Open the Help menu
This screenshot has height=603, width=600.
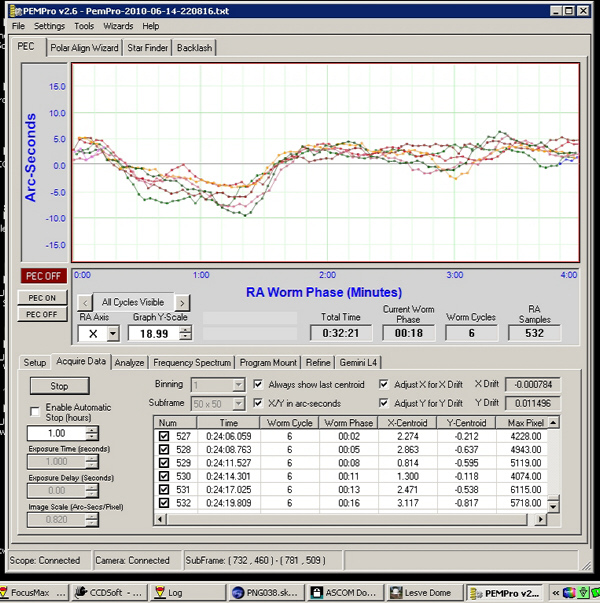[150, 26]
